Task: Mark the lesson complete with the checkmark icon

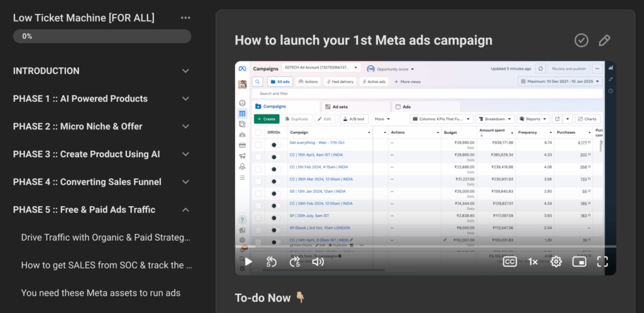Action: tap(581, 40)
